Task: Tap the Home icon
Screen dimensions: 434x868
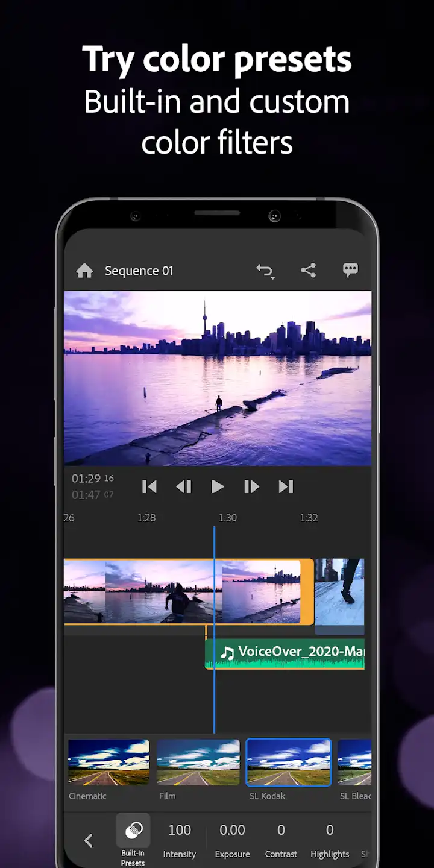Action: [x=84, y=271]
